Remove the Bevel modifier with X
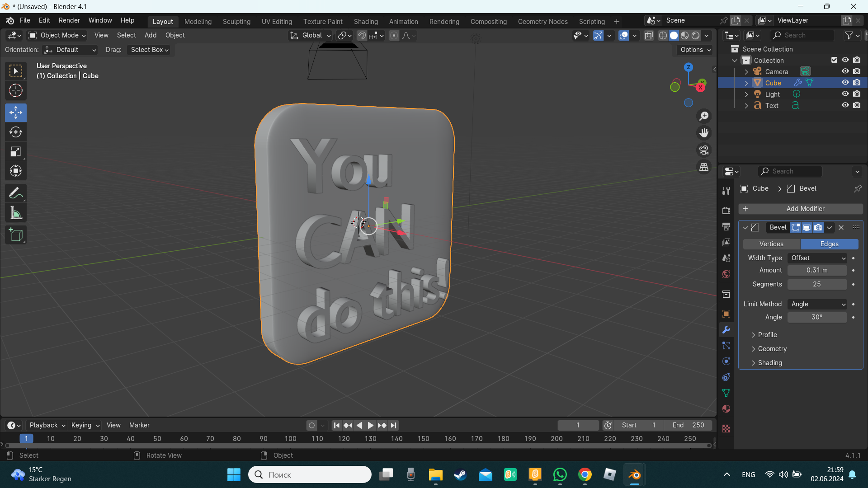 (x=841, y=228)
